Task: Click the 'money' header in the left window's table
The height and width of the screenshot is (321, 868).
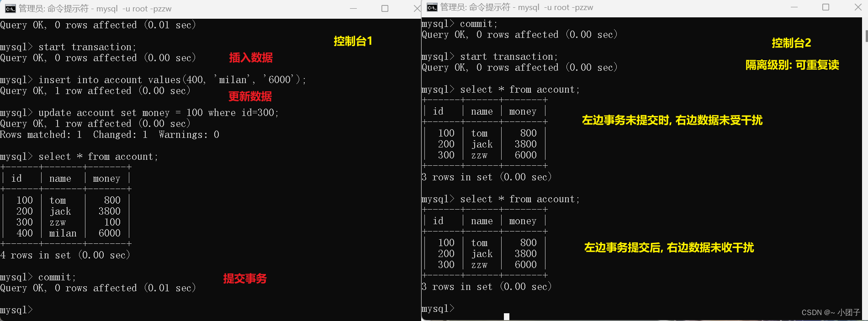Action: 106,179
